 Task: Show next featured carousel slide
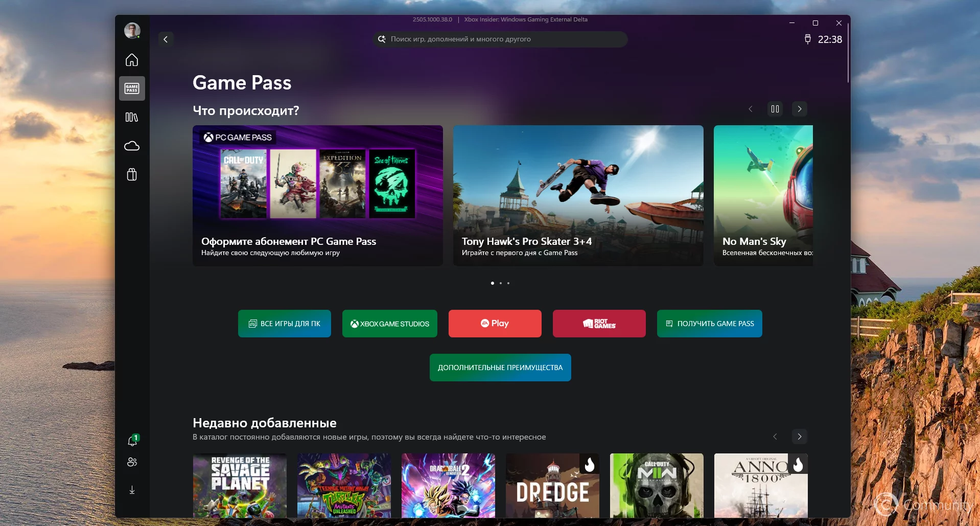pos(800,109)
